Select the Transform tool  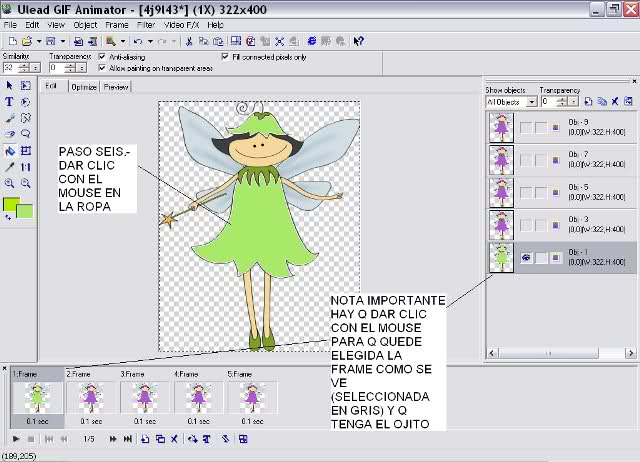tap(26, 151)
